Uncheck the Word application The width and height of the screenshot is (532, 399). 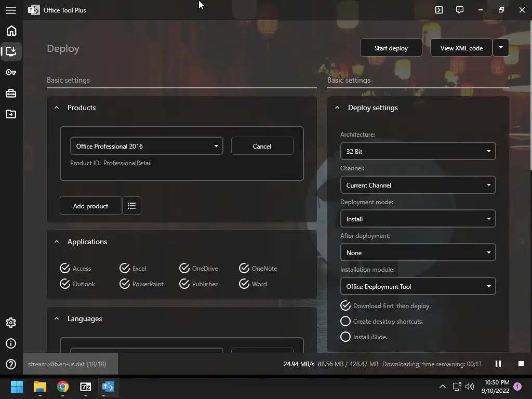pyautogui.click(x=253, y=284)
